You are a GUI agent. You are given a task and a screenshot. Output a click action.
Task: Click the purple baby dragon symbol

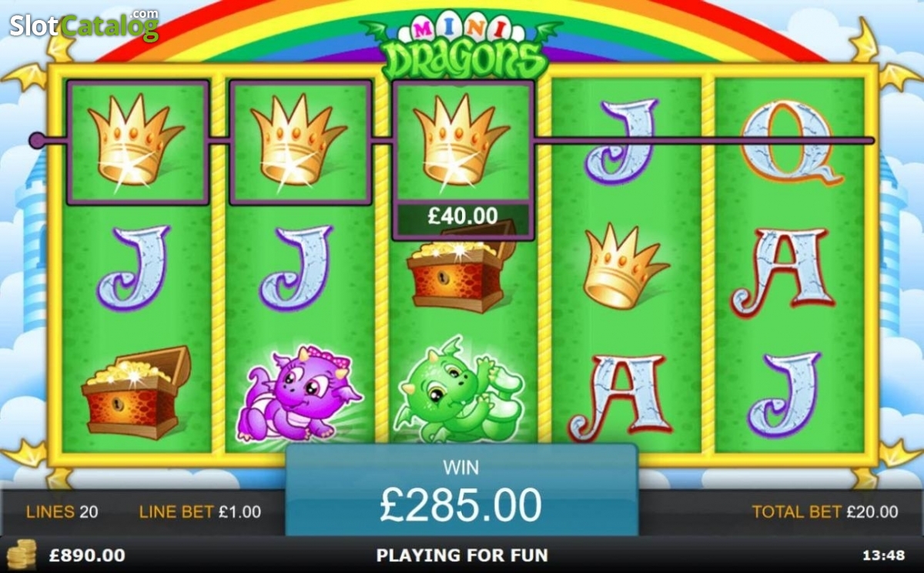coord(299,394)
